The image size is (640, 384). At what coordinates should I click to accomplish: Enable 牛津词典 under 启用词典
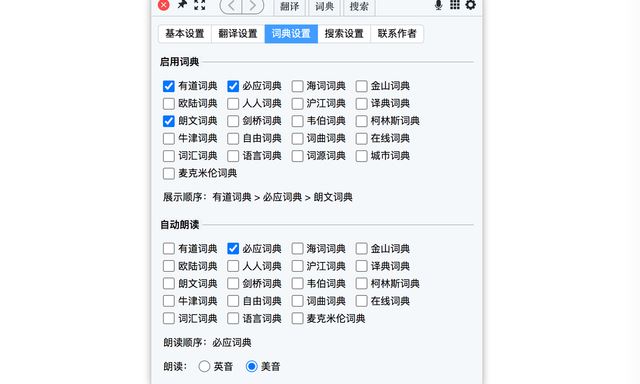tap(169, 138)
